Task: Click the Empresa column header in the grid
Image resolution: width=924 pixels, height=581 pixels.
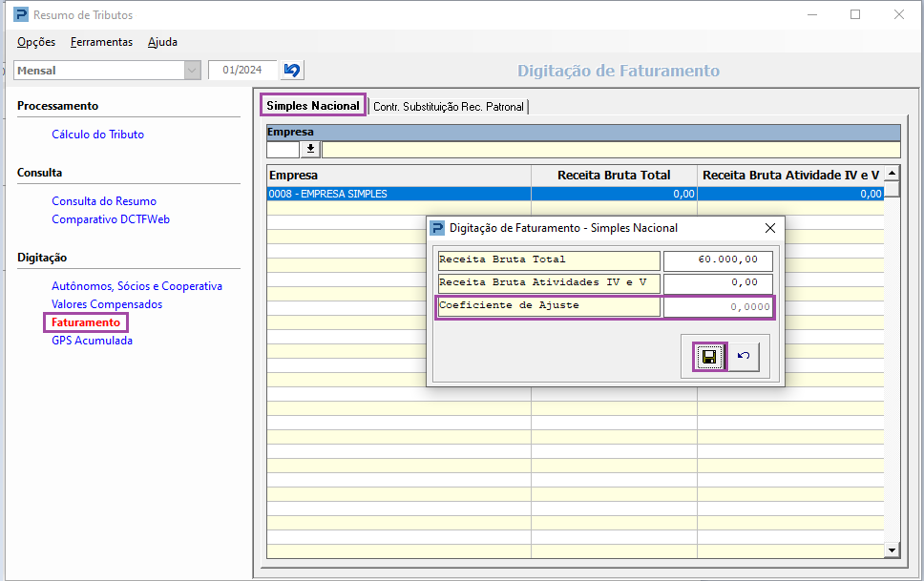Action: (x=399, y=175)
